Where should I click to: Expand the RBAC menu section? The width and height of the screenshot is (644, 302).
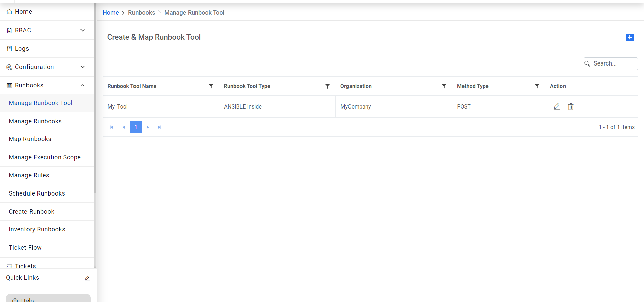[83, 30]
